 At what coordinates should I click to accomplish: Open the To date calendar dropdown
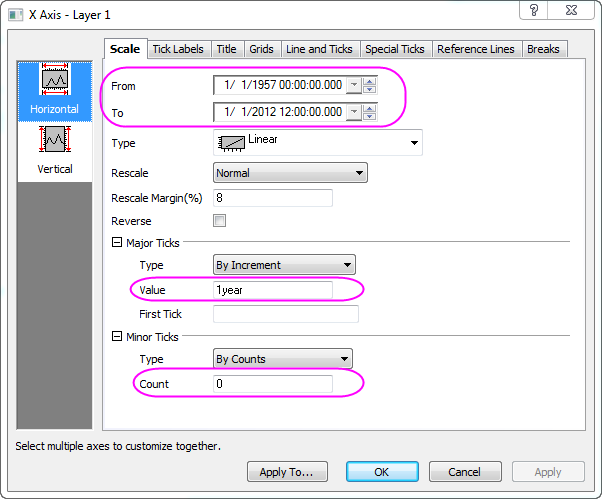pos(353,113)
